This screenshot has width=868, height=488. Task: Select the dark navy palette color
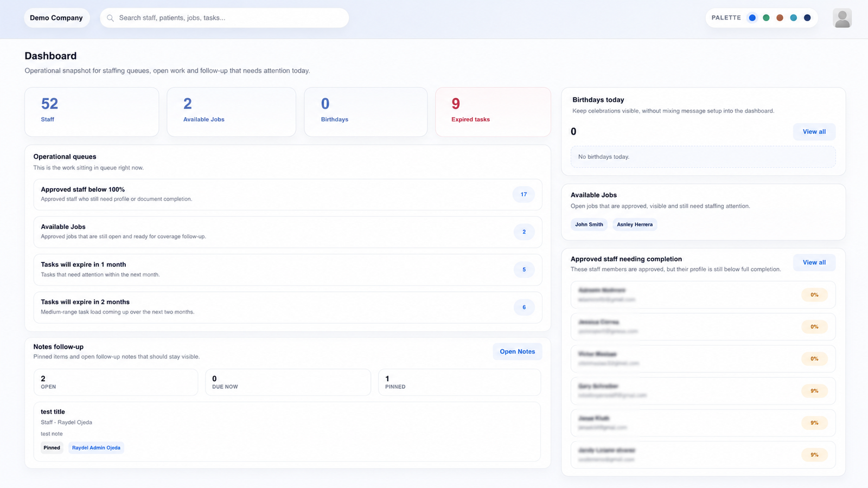[807, 18]
